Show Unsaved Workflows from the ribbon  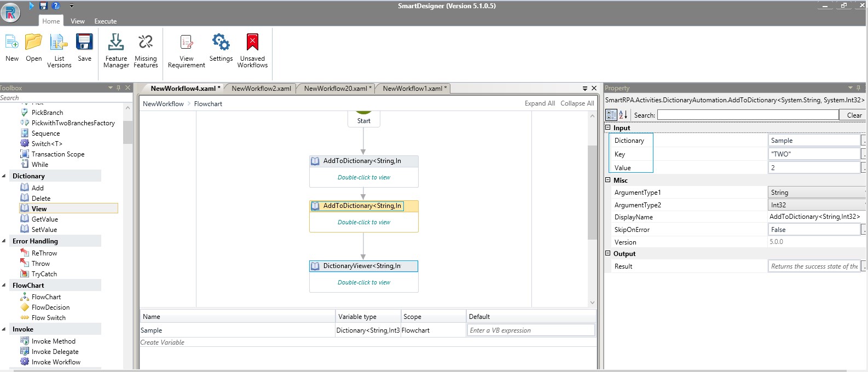click(x=252, y=43)
